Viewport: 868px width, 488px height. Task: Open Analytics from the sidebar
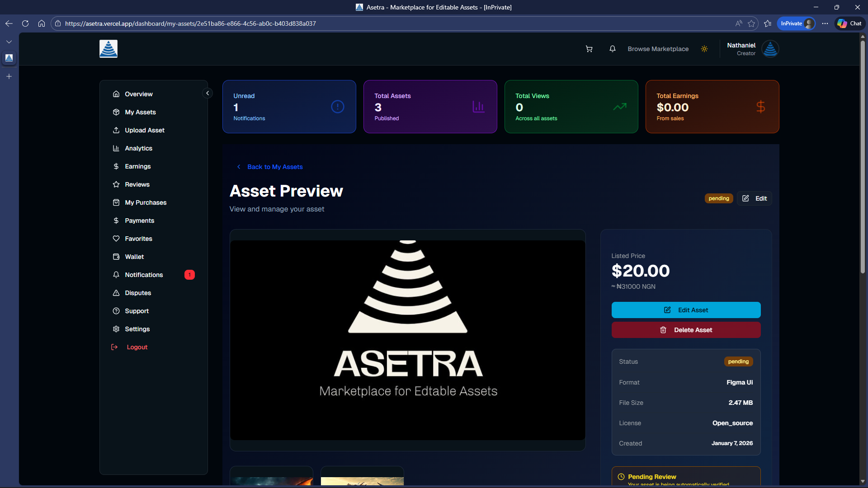pyautogui.click(x=138, y=148)
